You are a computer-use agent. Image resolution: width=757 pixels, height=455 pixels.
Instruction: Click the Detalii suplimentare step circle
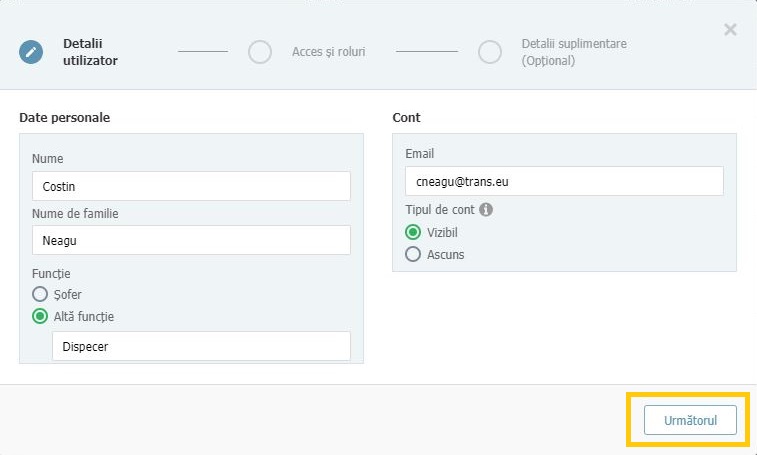click(x=490, y=52)
